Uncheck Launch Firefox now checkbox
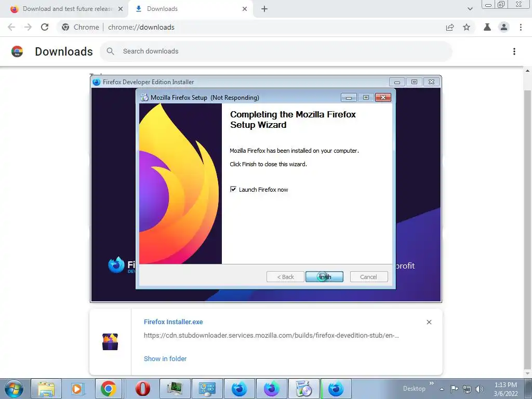This screenshot has width=532, height=399. (233, 189)
